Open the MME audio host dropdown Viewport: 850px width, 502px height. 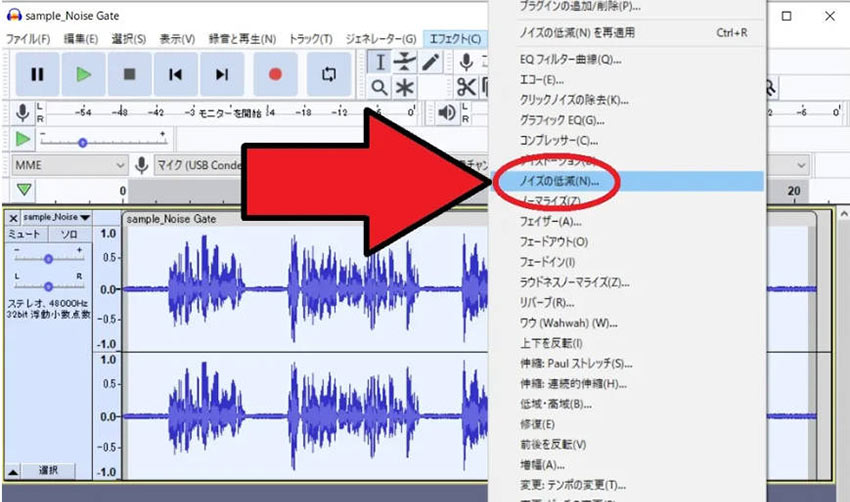pos(69,164)
